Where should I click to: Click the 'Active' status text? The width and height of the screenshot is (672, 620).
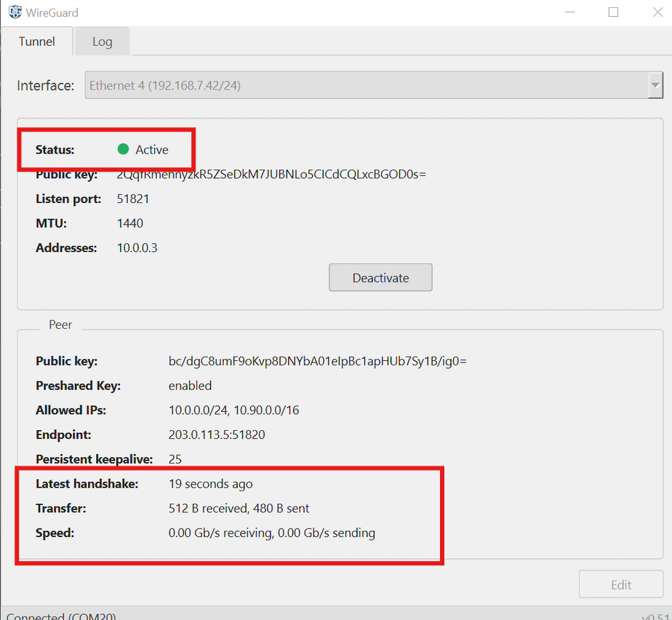point(152,150)
